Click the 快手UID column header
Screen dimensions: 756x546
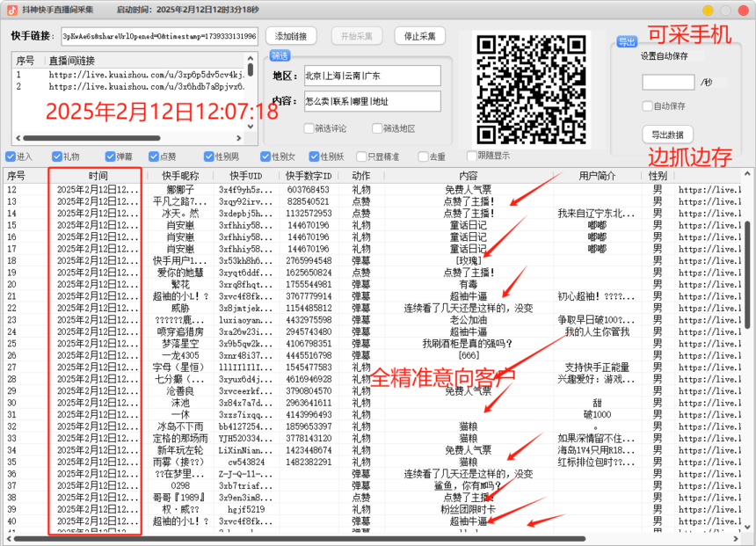tap(246, 176)
